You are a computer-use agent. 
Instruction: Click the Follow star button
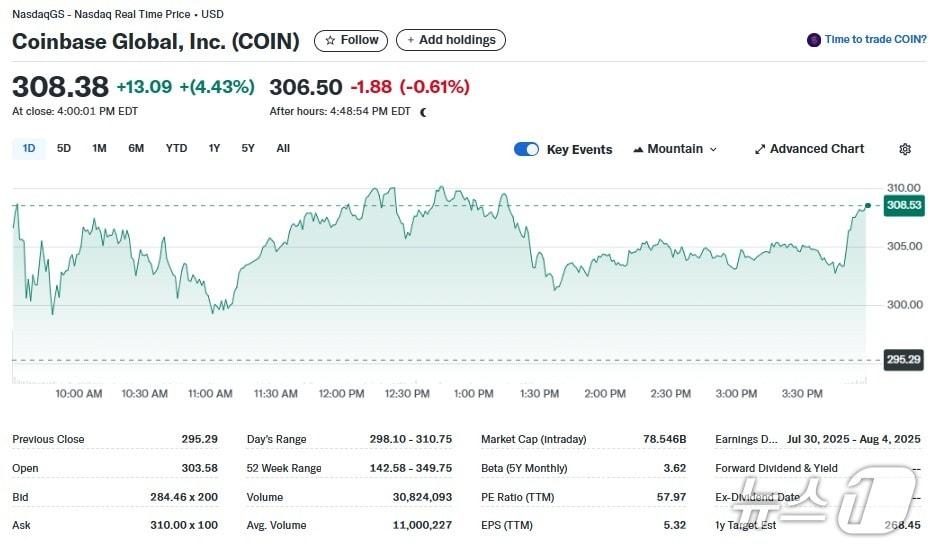pos(331,40)
